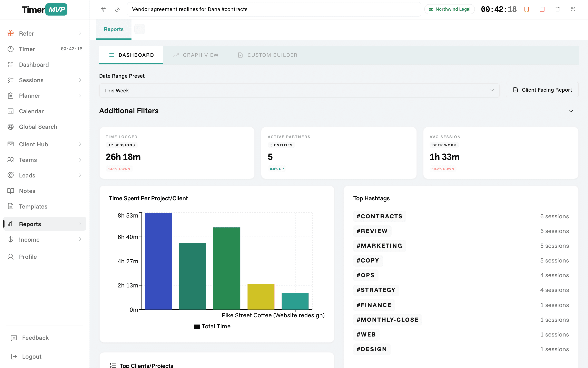This screenshot has width=588, height=368.
Task: Expand the Additional Filters section
Action: tap(571, 111)
